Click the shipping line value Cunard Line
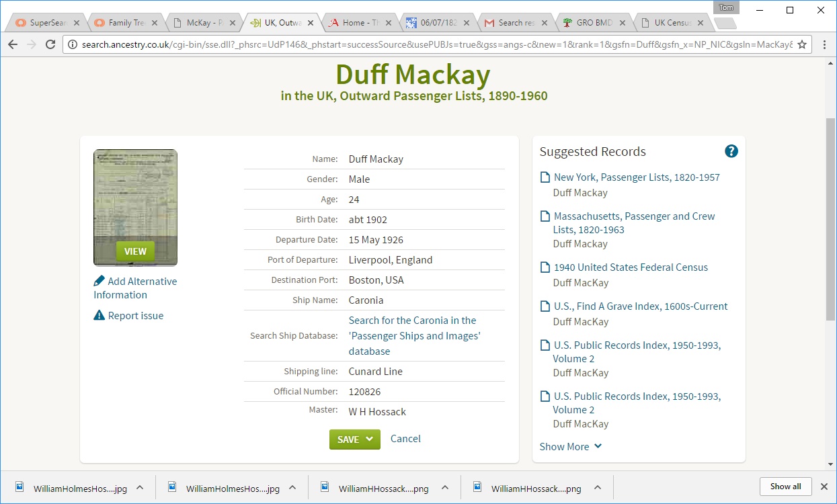 (x=376, y=372)
